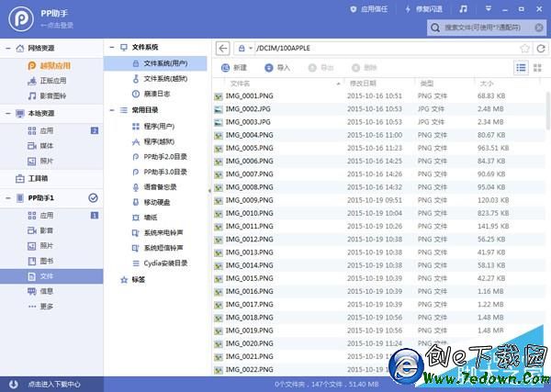551x392 pixels.
Task: Toggle the PP助手1 device check mark
Action: (93, 198)
